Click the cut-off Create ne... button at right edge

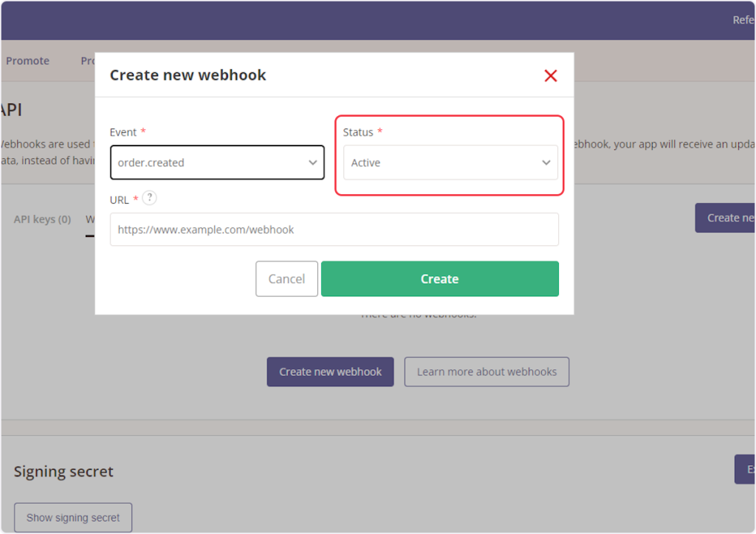click(729, 218)
